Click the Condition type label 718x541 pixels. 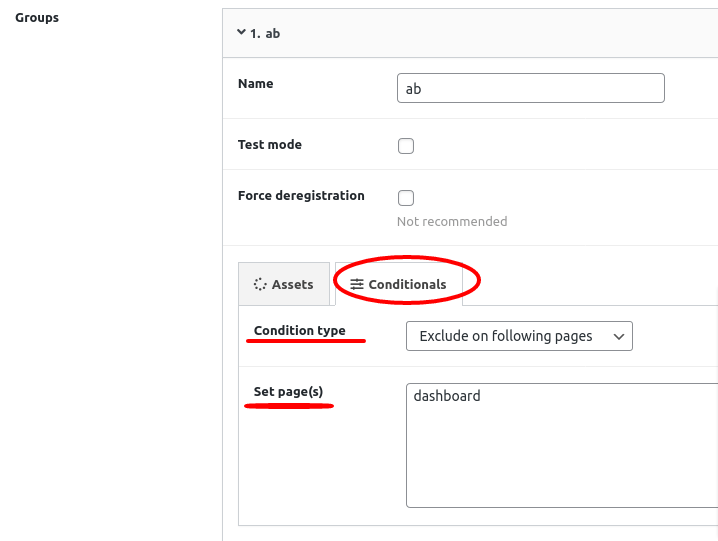(x=299, y=331)
